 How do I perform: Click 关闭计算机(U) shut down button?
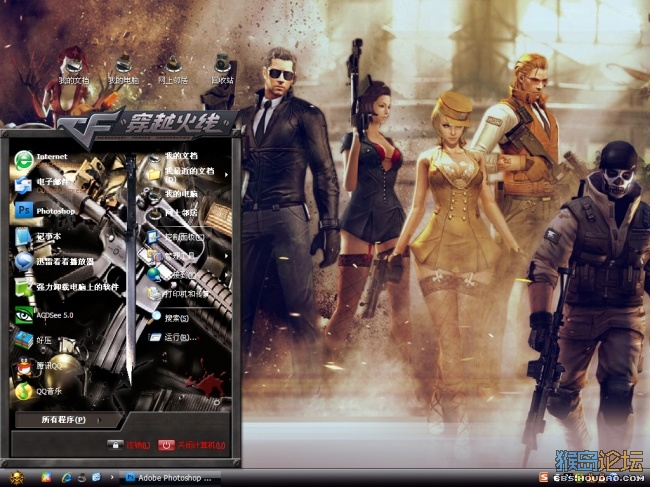(x=192, y=445)
